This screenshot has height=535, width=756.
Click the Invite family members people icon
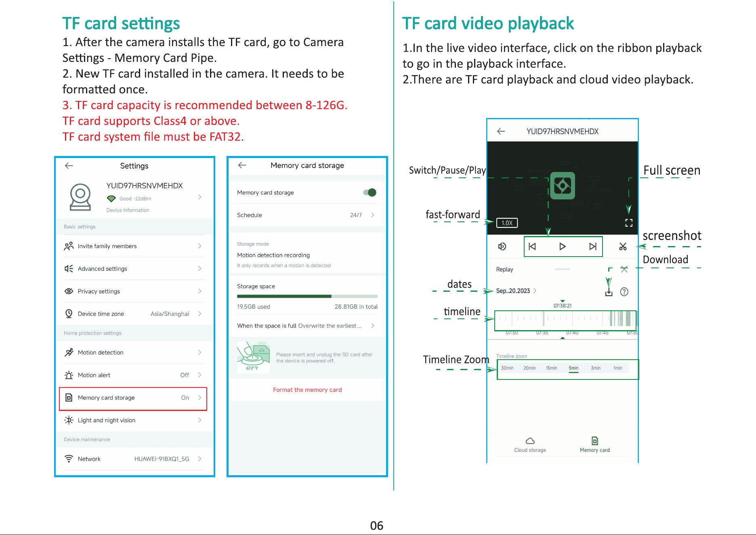click(69, 246)
